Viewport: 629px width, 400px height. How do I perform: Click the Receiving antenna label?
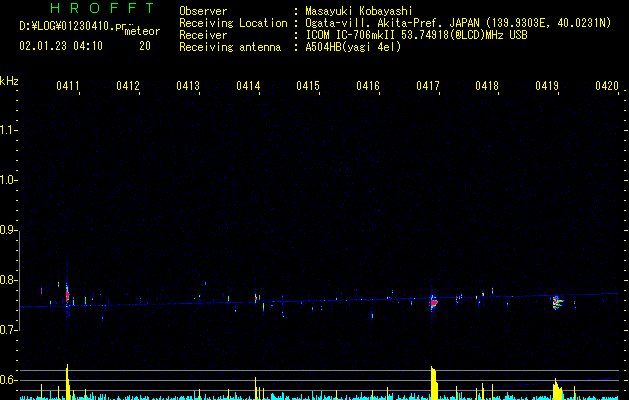230,47
